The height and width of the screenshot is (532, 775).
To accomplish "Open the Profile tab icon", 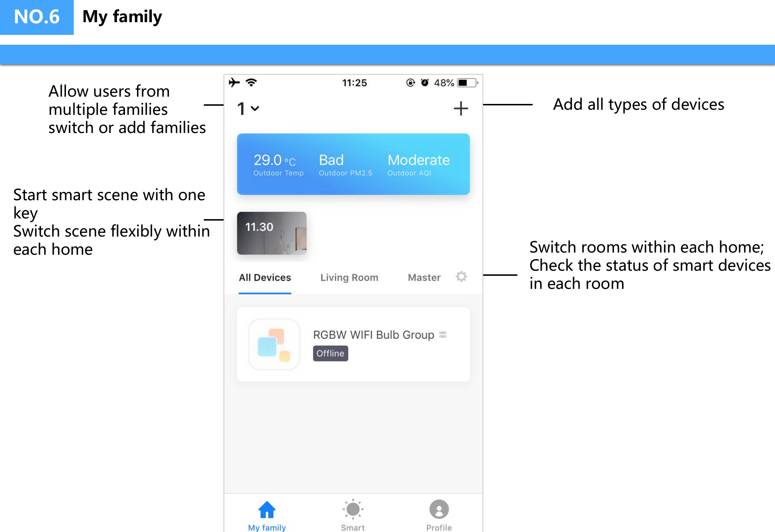I will (439, 508).
